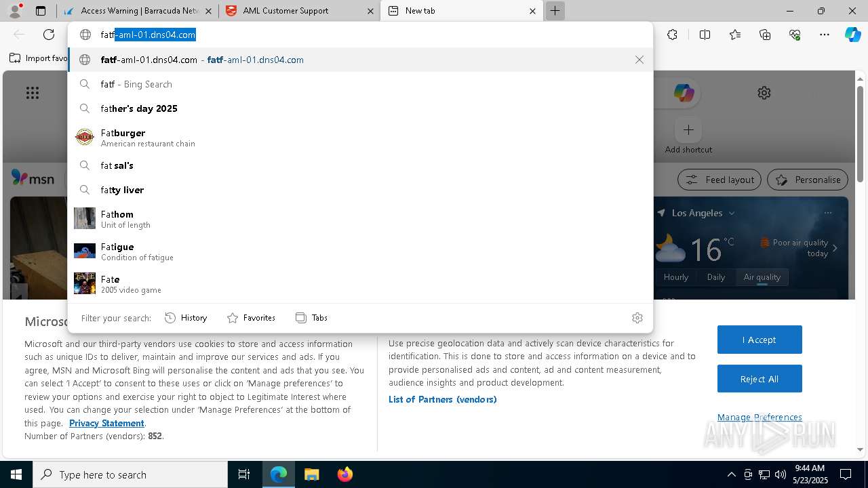Viewport: 868px width, 488px height.
Task: Launch Firefox from taskbar
Action: click(344, 474)
